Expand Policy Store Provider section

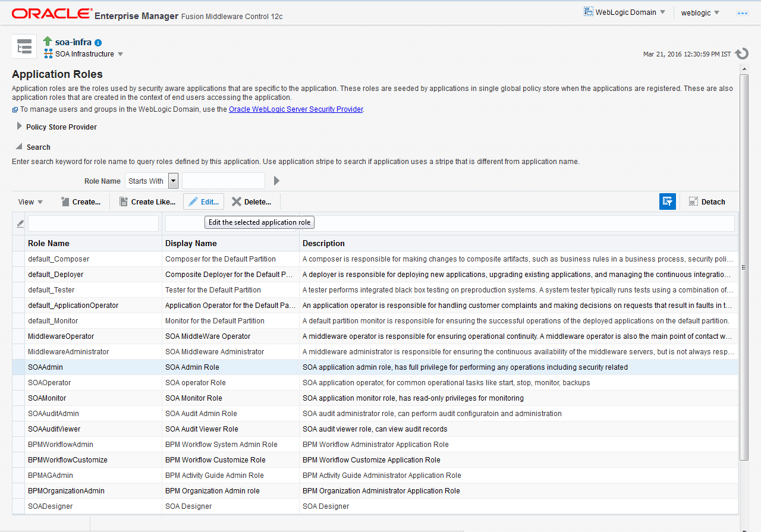20,127
